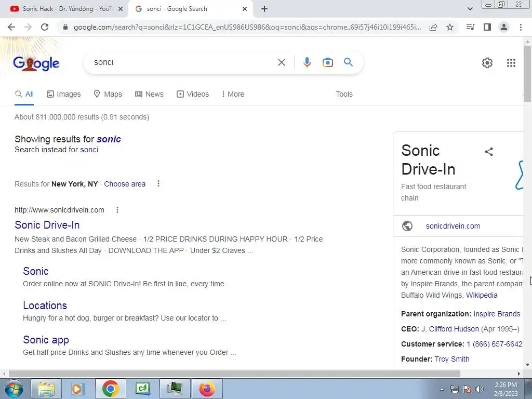Share this page icon in address bar
The height and width of the screenshot is (399, 532).
point(433,27)
